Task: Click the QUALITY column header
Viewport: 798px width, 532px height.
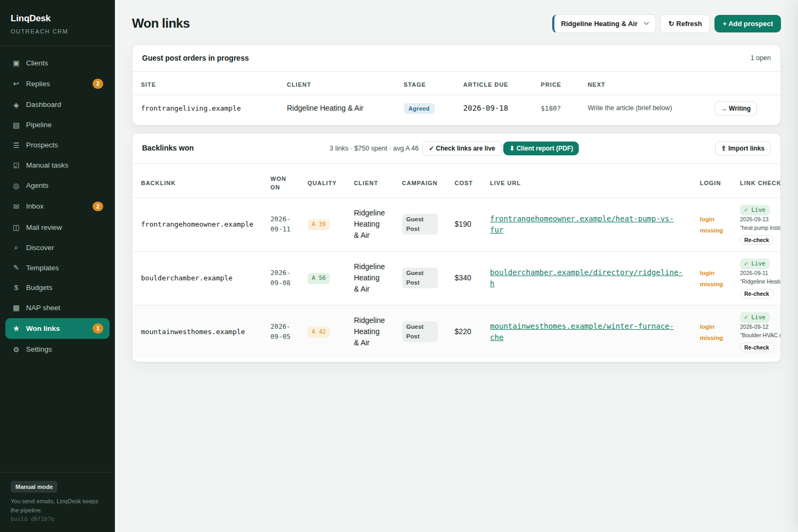Action: [322, 183]
